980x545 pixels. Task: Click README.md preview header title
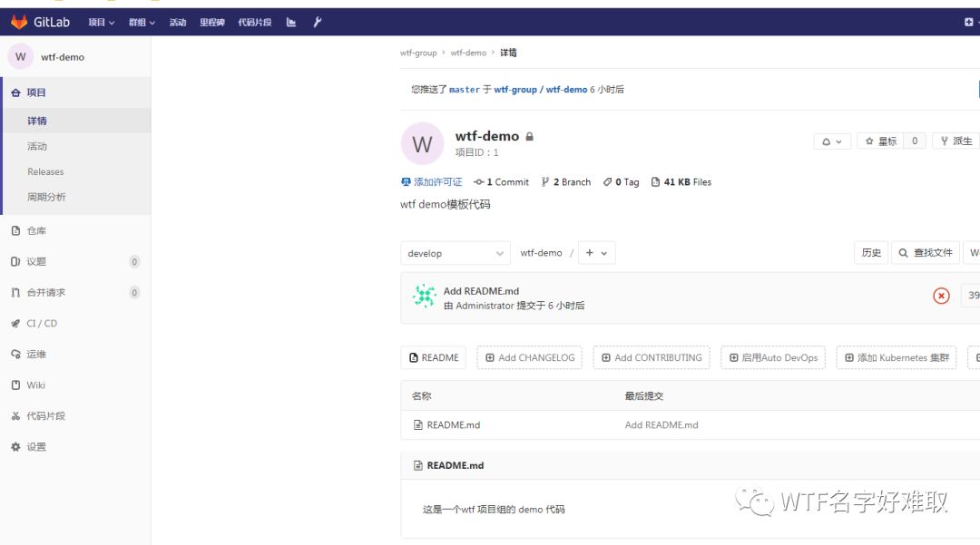click(x=456, y=466)
